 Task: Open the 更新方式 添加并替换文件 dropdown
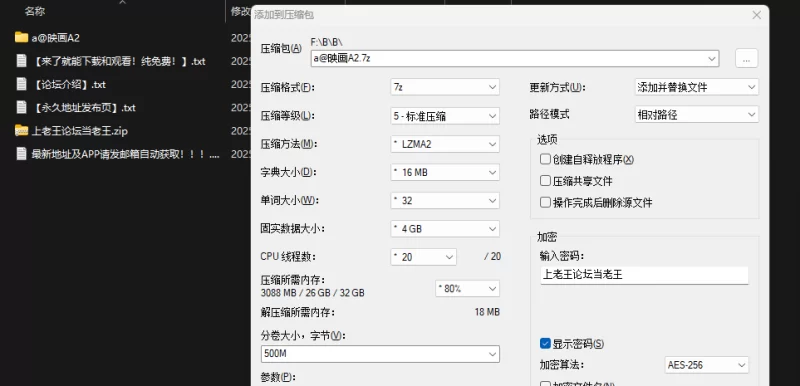coord(696,87)
